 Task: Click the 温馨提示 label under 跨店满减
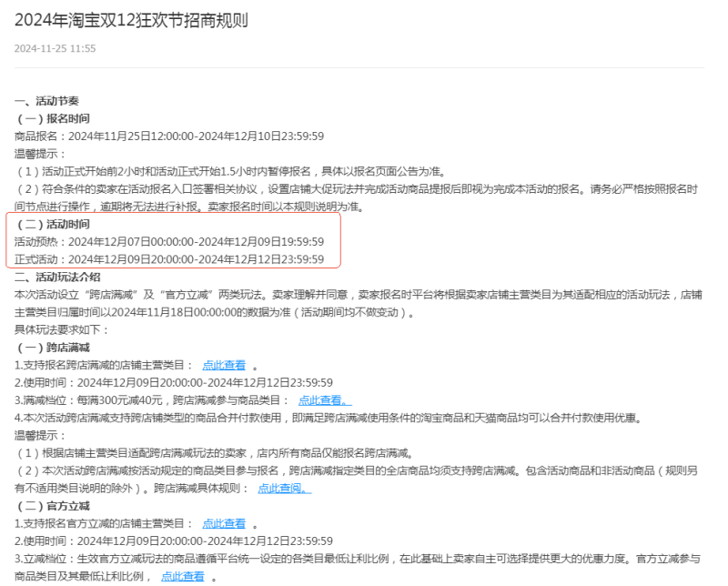(x=39, y=436)
